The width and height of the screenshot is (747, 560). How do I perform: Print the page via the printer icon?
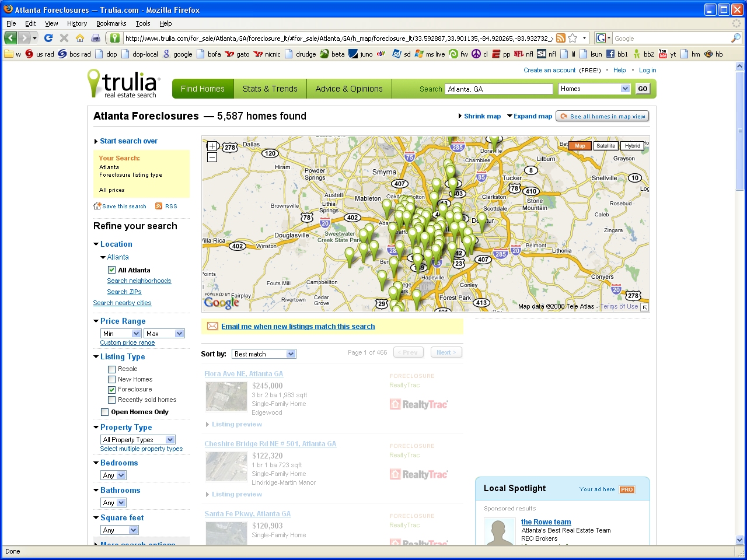coord(95,38)
